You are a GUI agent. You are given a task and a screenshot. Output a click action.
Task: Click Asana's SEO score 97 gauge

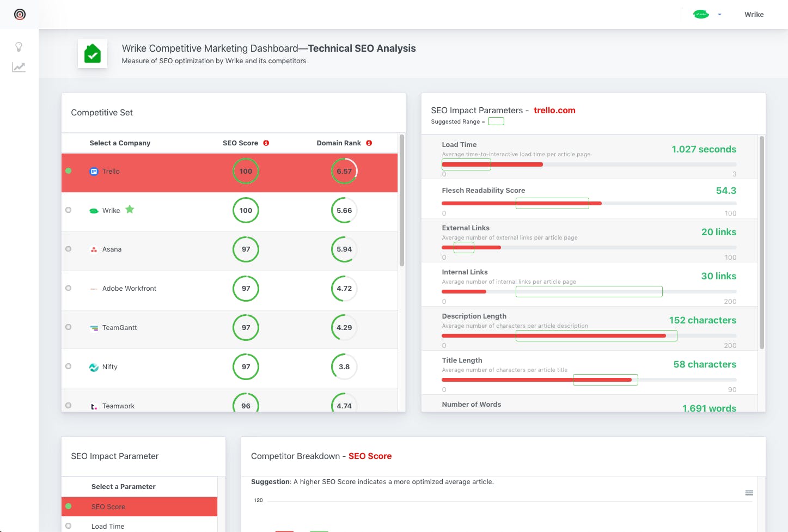tap(246, 249)
